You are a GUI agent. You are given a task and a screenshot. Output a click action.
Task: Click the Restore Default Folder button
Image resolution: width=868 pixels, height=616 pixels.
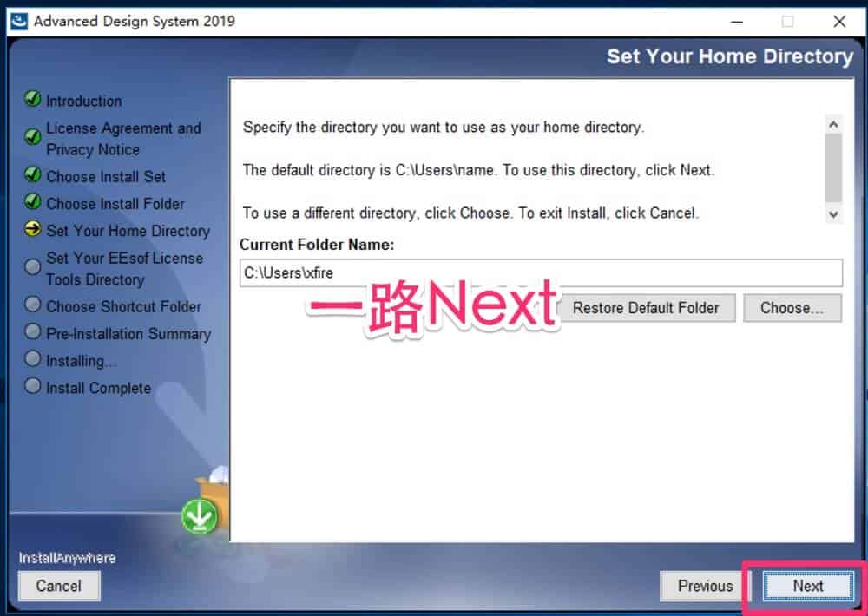point(646,308)
